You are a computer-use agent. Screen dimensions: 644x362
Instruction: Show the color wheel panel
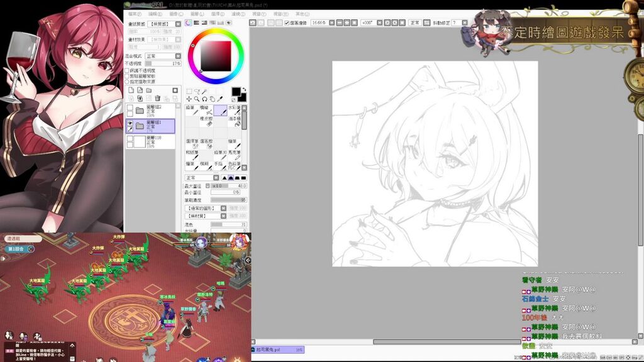pos(189,23)
